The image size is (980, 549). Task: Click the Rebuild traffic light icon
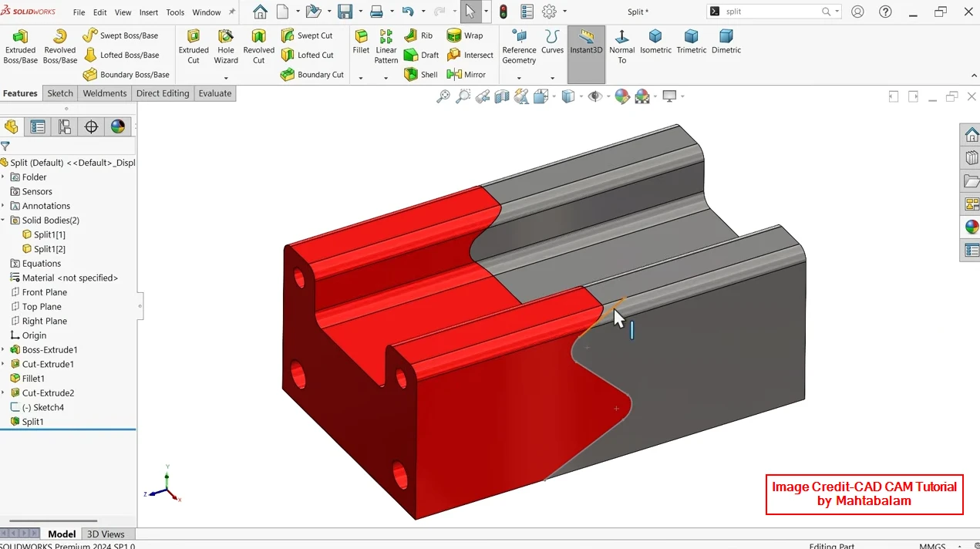coord(503,12)
